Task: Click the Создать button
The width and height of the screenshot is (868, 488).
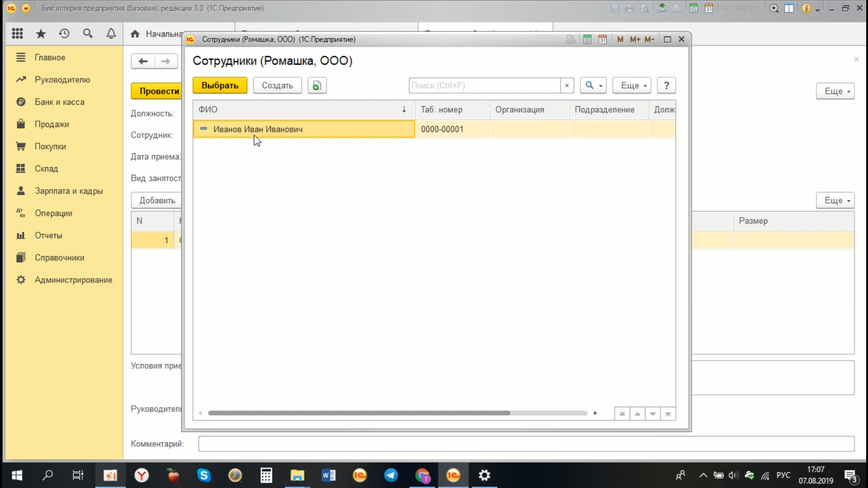Action: point(277,85)
